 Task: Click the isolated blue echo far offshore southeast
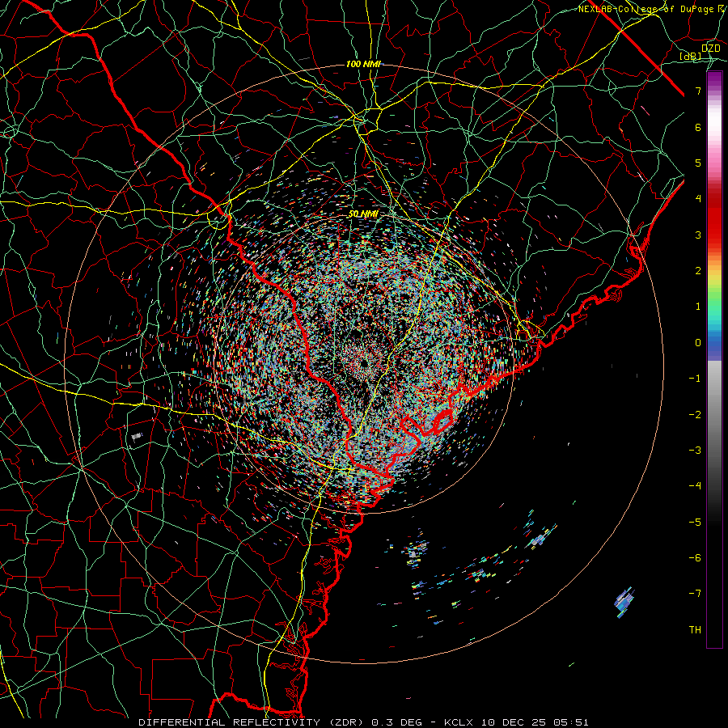pyautogui.click(x=624, y=602)
